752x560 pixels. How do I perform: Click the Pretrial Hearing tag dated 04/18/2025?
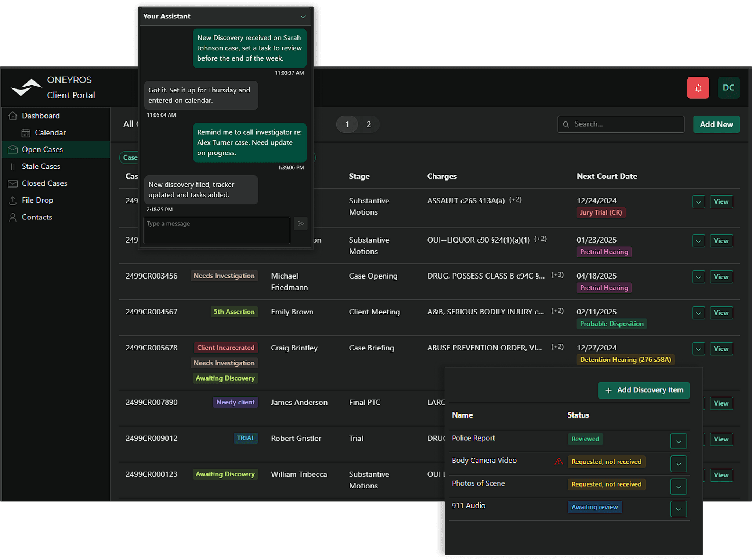[x=604, y=288]
